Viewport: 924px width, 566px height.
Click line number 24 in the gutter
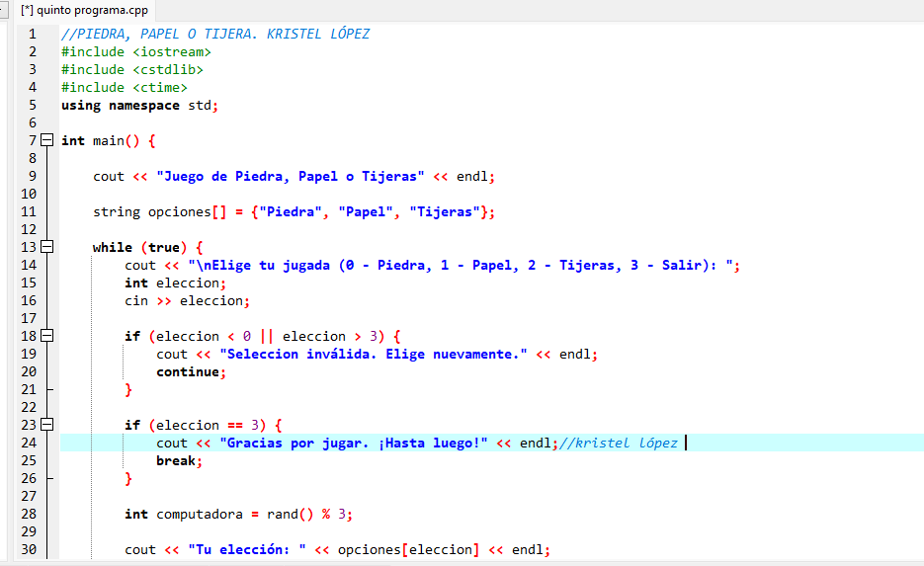tap(29, 443)
